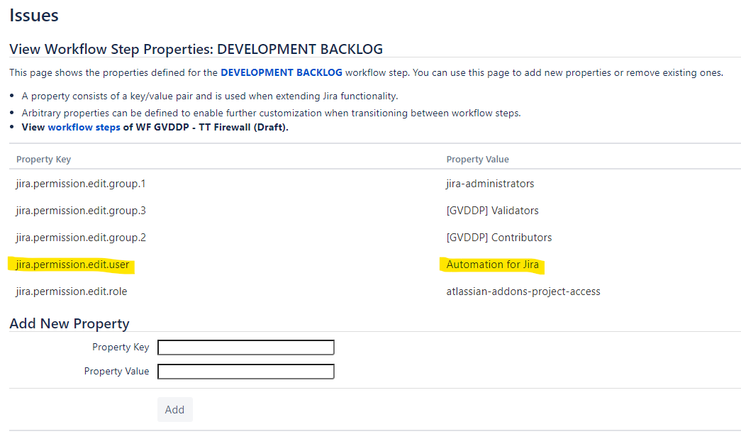Click the View Workflow Step Properties heading
The image size is (741, 439).
pyautogui.click(x=196, y=49)
